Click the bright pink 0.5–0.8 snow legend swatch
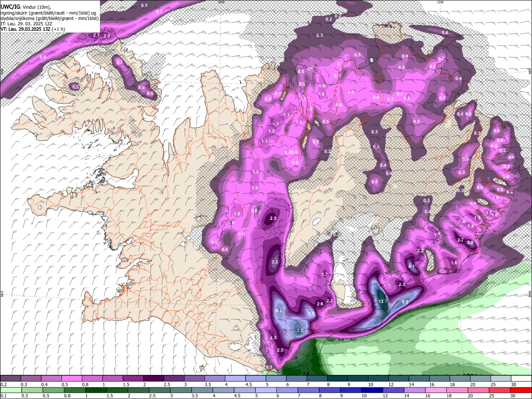Image resolution: width=532 pixels, height=399 pixels. coord(71,379)
